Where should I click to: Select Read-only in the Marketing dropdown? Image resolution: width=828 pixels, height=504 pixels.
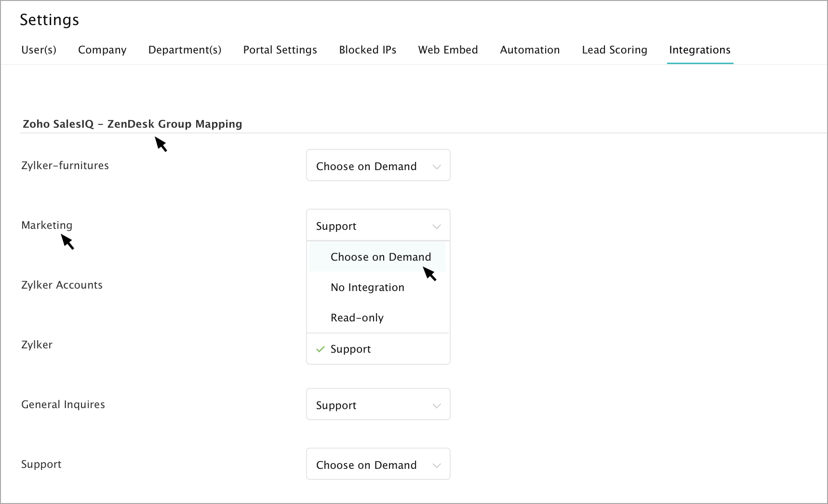(357, 318)
